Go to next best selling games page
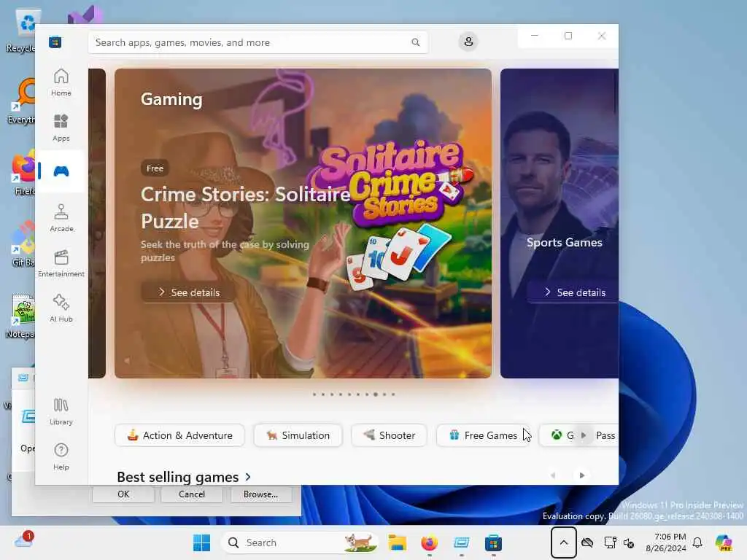The height and width of the screenshot is (560, 747). pyautogui.click(x=581, y=475)
